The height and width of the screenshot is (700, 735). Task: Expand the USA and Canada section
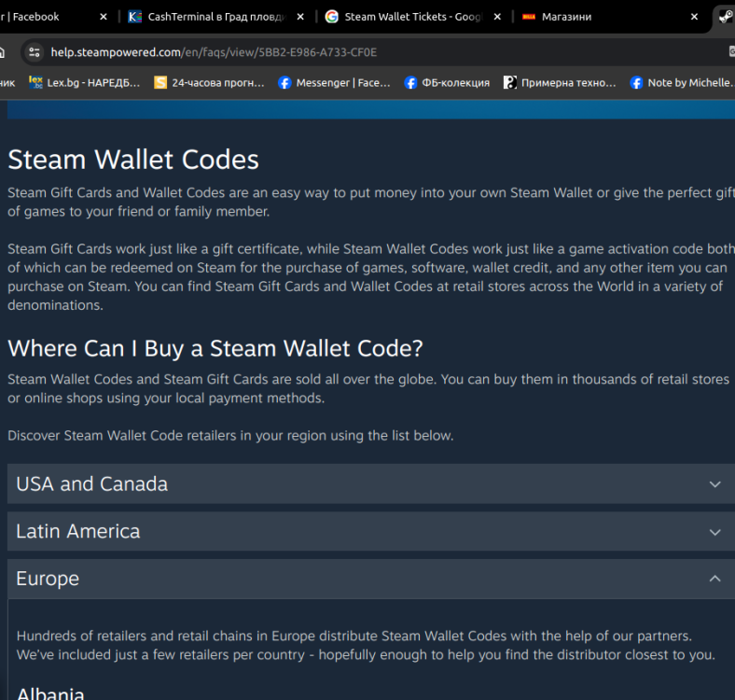coord(371,483)
